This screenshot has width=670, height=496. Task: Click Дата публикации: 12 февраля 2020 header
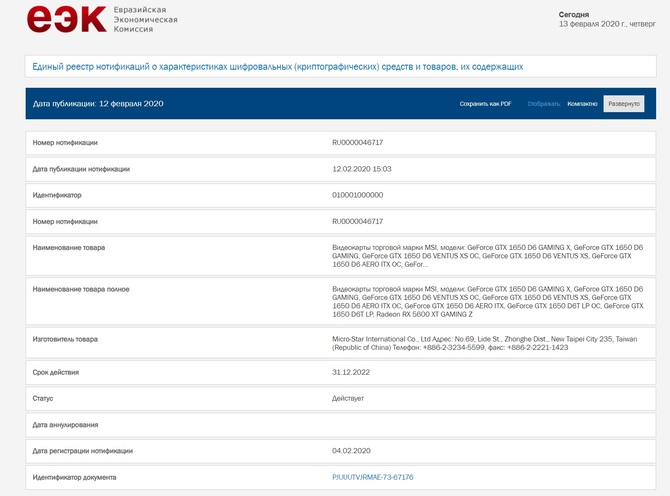(98, 104)
